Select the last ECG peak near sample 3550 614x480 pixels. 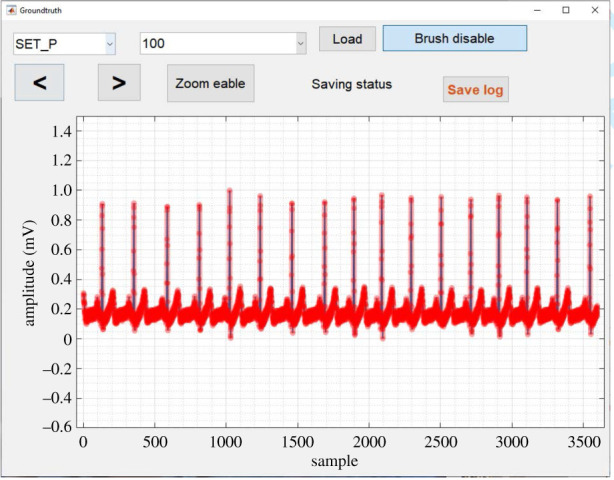pos(589,197)
